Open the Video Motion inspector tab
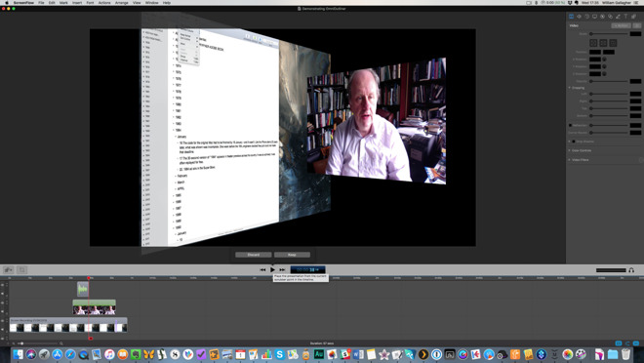644x363 pixels. tap(586, 17)
